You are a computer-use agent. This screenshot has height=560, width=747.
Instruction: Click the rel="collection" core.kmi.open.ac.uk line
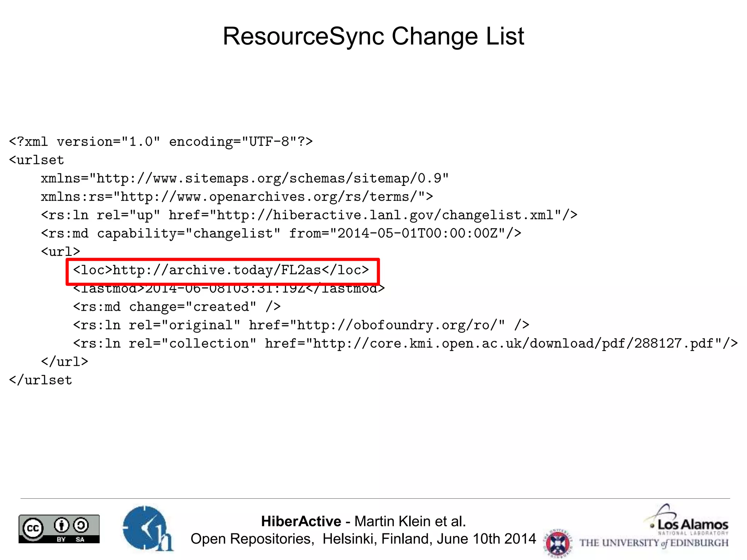pyautogui.click(x=405, y=343)
